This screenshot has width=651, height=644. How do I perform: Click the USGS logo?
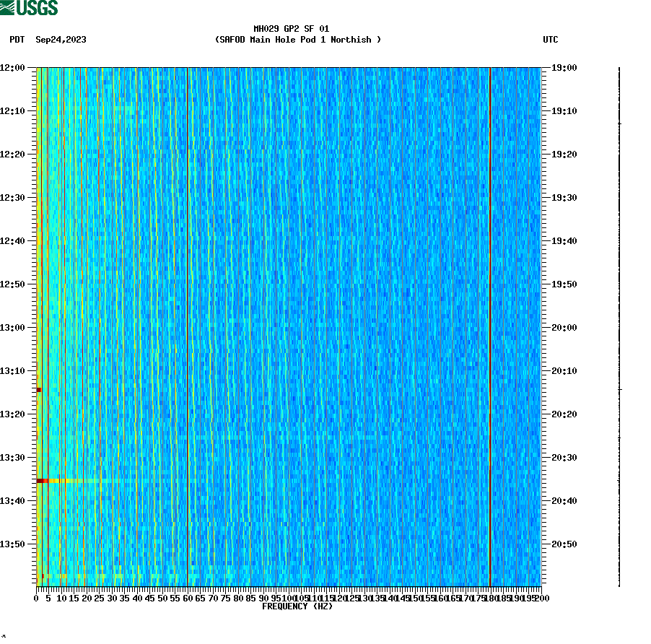point(29,7)
